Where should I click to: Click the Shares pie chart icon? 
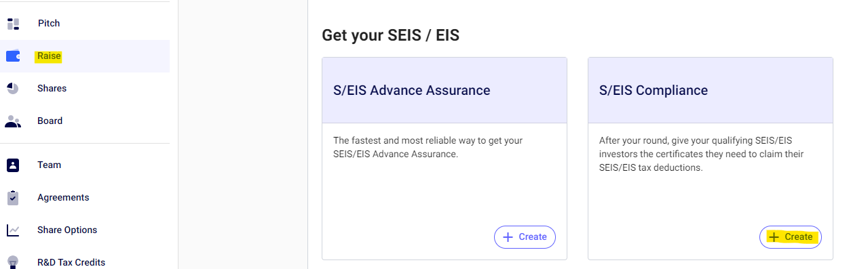pos(13,89)
